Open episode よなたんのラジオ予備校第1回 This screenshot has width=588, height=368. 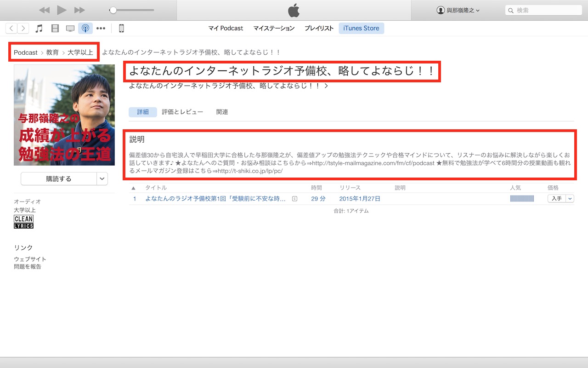click(215, 199)
